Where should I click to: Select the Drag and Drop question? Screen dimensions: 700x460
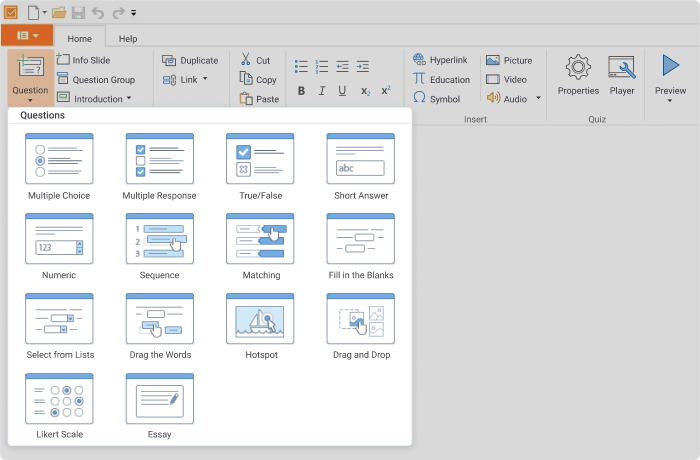pyautogui.click(x=361, y=326)
